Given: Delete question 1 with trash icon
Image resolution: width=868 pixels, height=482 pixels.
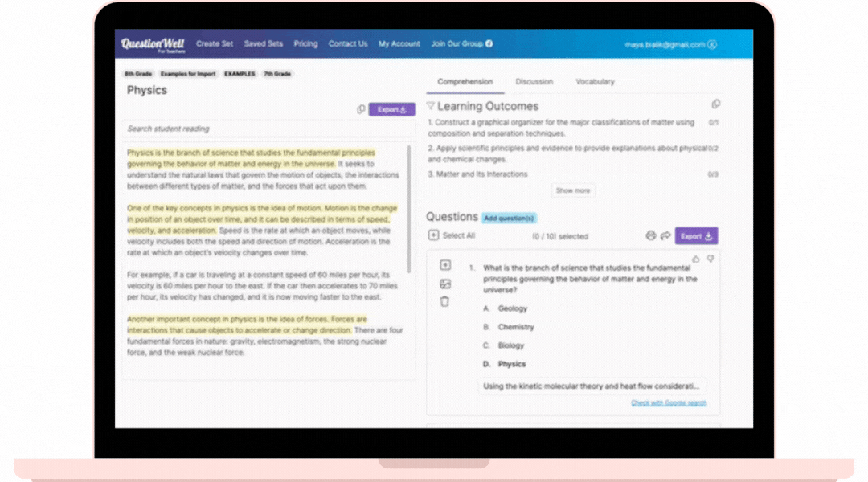Looking at the screenshot, I should tap(445, 302).
